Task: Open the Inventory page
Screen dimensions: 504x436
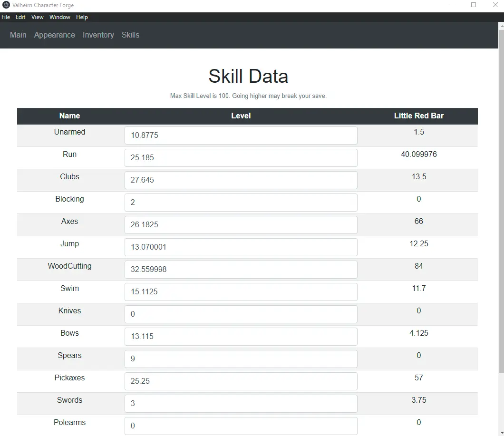Action: pos(98,35)
